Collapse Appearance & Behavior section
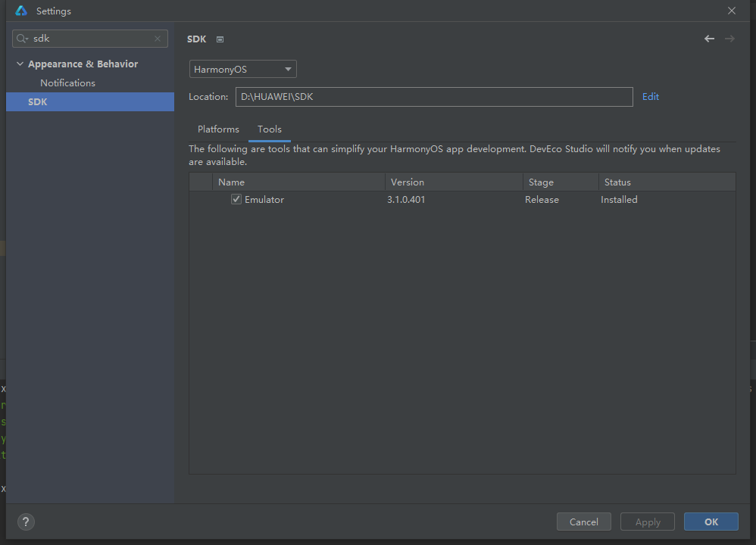This screenshot has width=756, height=545. point(20,64)
